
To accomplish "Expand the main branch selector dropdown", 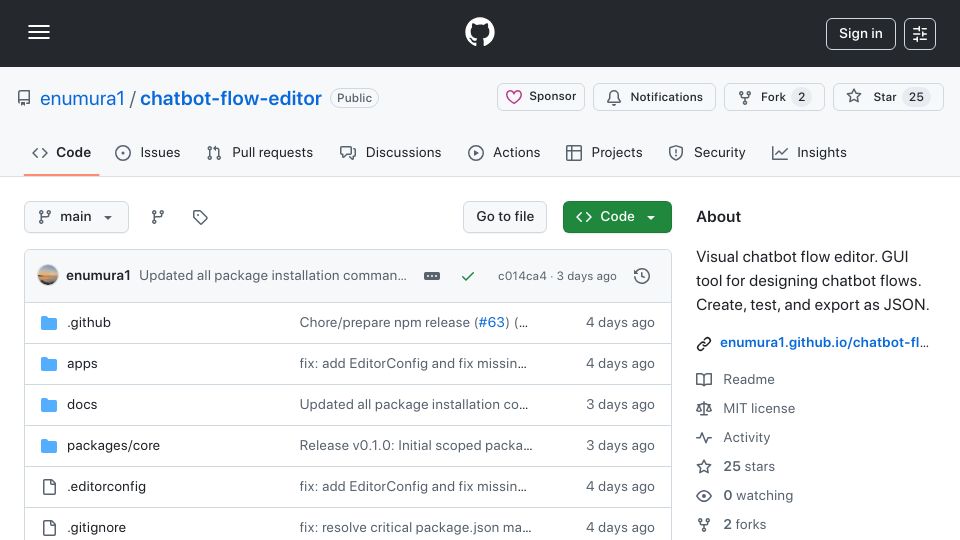I will pos(77,217).
